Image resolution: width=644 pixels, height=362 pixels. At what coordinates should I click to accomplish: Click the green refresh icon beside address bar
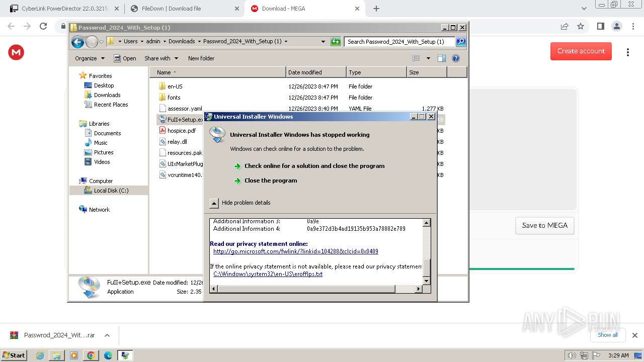pyautogui.click(x=336, y=42)
